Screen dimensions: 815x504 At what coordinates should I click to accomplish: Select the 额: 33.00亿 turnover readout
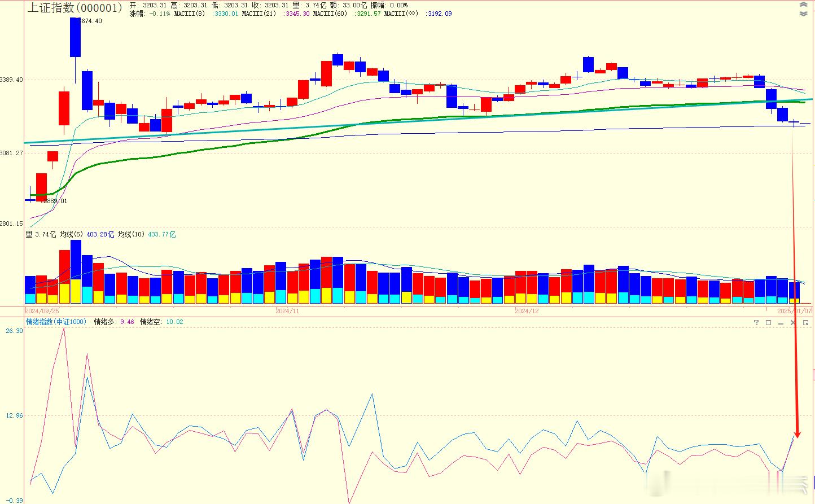347,5
